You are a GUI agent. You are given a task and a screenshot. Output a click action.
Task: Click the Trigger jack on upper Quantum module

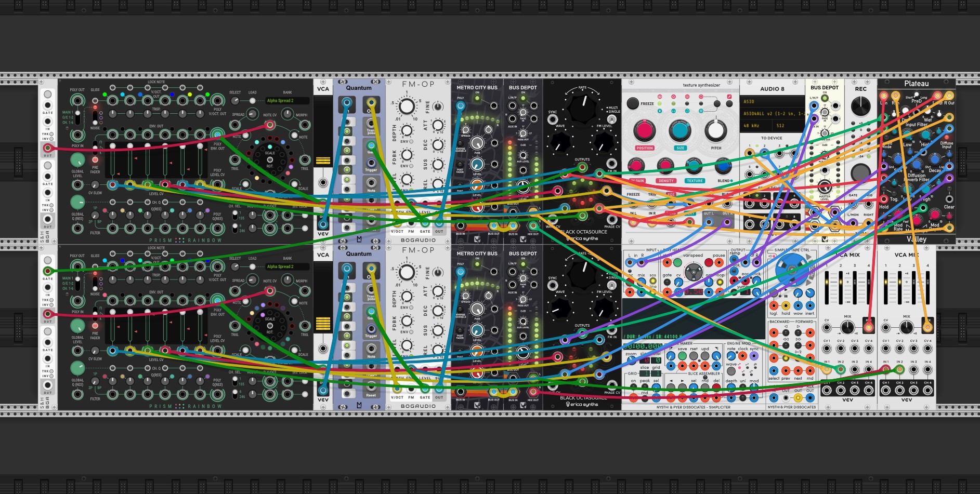[x=371, y=163]
